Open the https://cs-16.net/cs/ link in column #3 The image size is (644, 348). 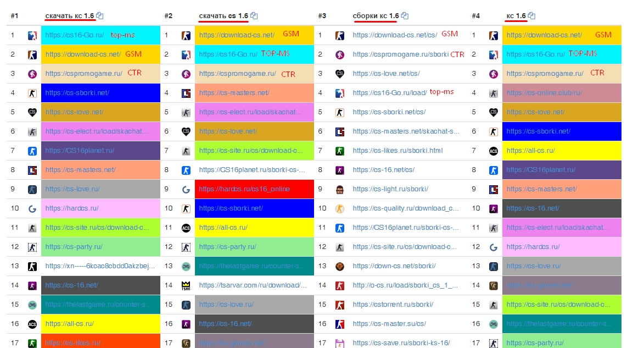click(x=384, y=170)
